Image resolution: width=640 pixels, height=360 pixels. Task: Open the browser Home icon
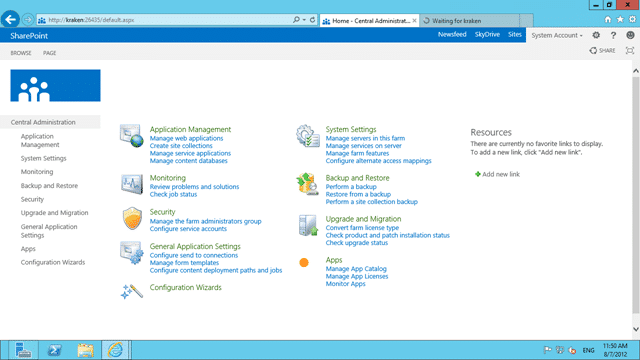point(608,19)
